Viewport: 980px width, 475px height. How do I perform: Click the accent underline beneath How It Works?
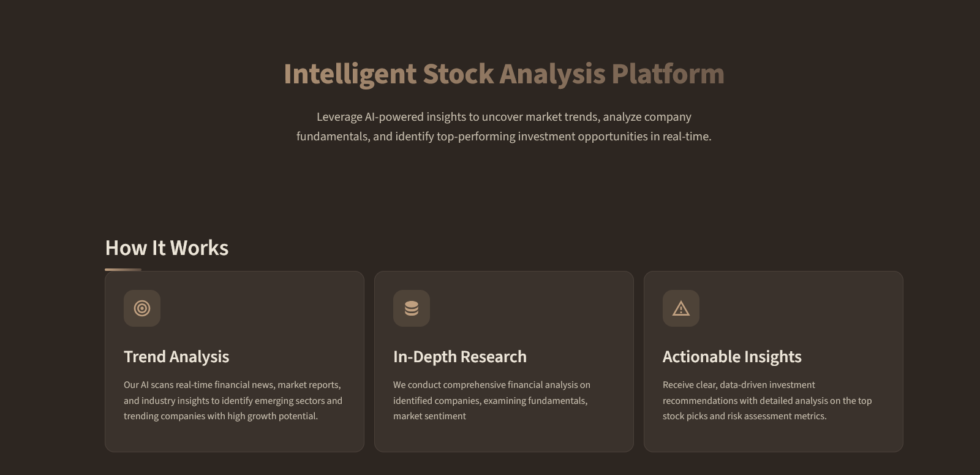(123, 269)
